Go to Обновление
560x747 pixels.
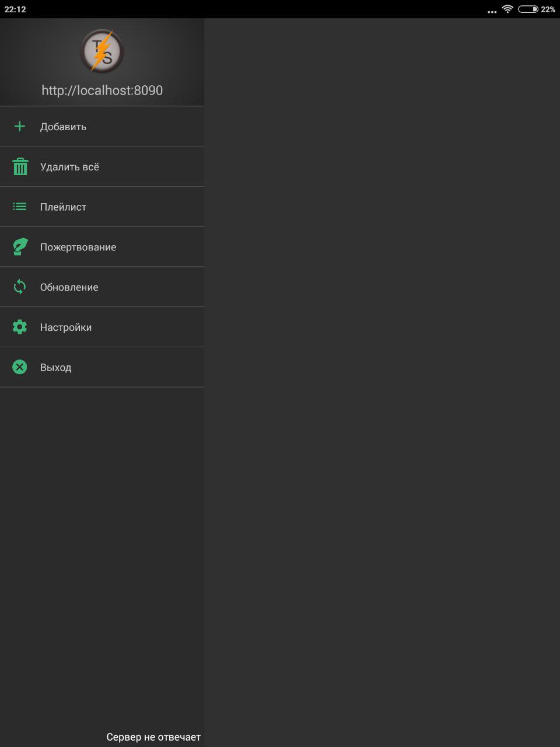click(x=102, y=287)
